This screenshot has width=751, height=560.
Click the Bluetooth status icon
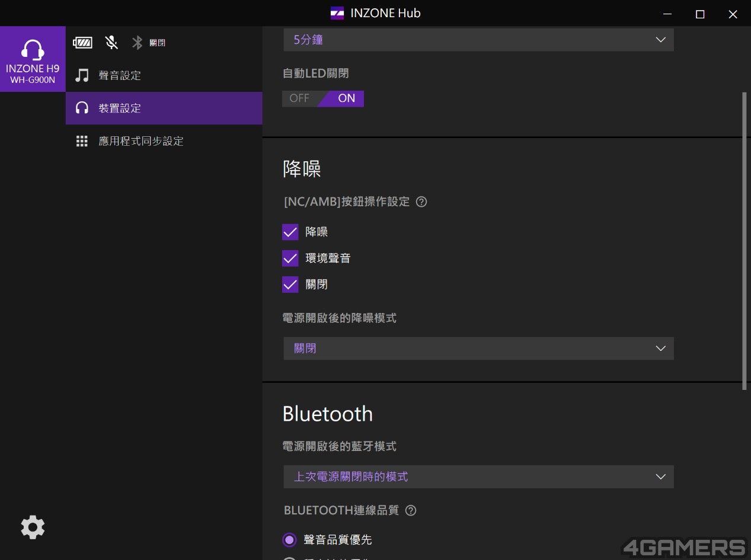click(x=138, y=43)
